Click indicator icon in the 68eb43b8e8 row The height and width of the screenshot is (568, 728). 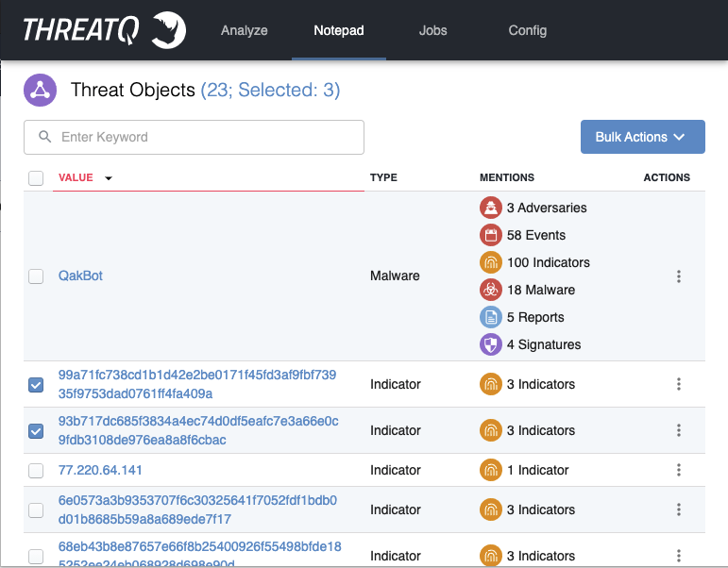coord(491,556)
